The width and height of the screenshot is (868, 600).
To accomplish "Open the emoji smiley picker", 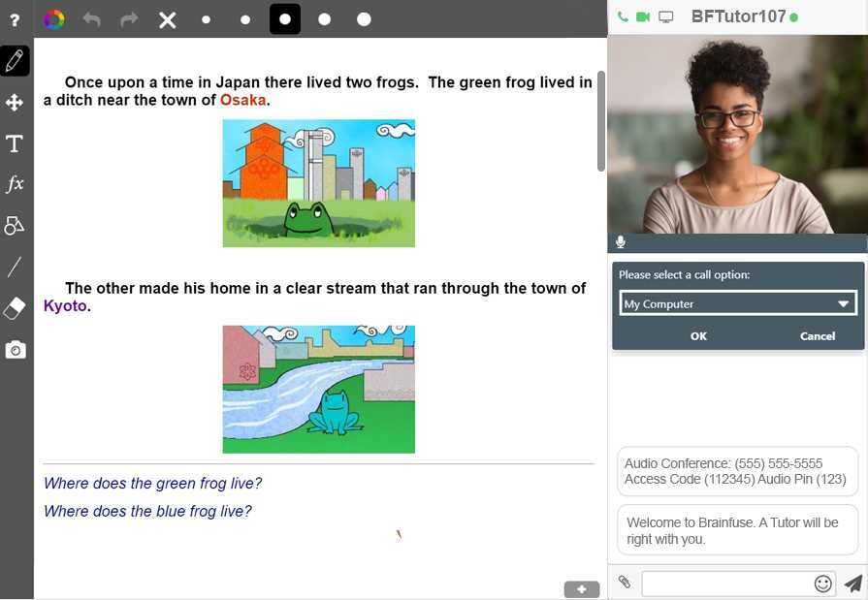I will pos(823,584).
